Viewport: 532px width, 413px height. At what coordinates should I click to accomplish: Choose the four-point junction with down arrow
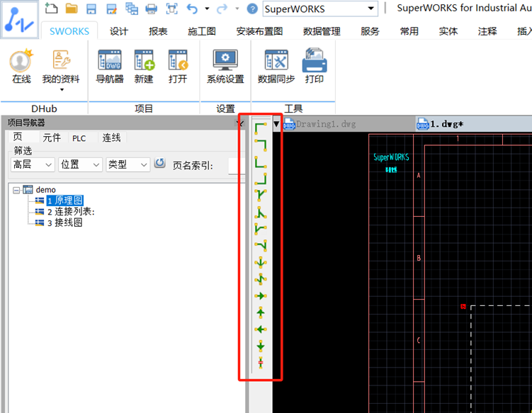[x=261, y=262]
